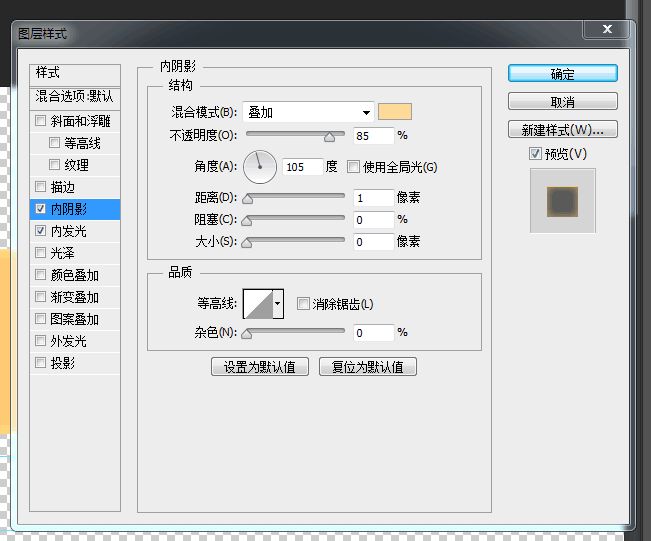This screenshot has width=651, height=541.
Task: Click the 杂色 value field
Action: pos(373,333)
